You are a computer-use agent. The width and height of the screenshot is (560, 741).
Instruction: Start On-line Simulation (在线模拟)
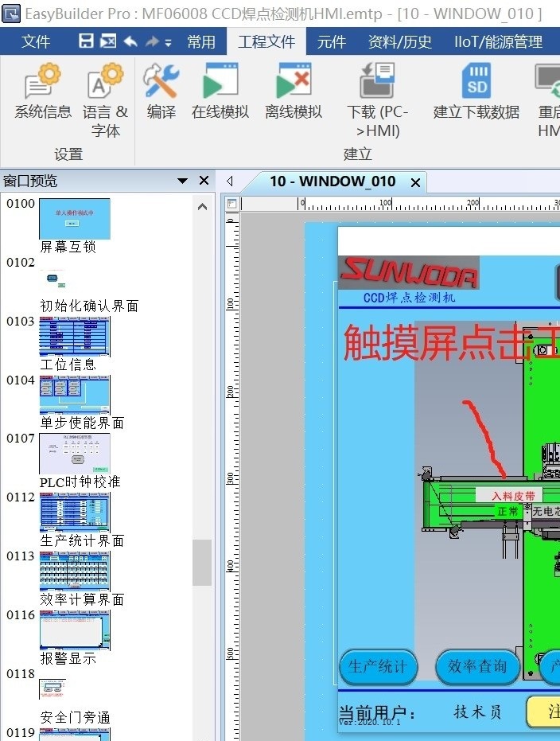(220, 92)
